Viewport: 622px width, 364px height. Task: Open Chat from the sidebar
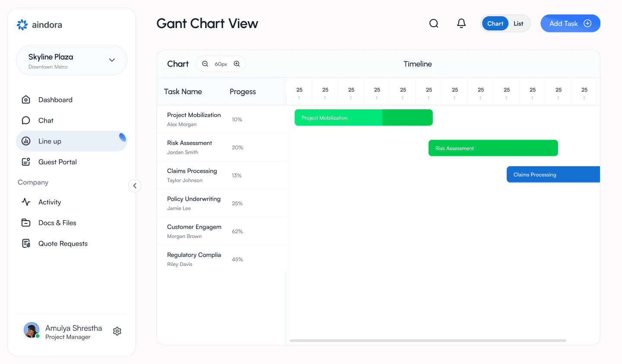pos(72,120)
